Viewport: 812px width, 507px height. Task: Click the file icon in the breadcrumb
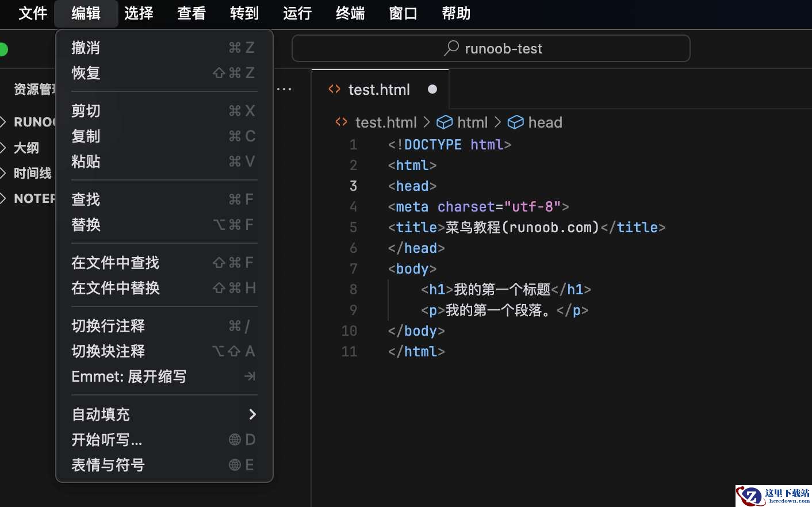point(342,122)
